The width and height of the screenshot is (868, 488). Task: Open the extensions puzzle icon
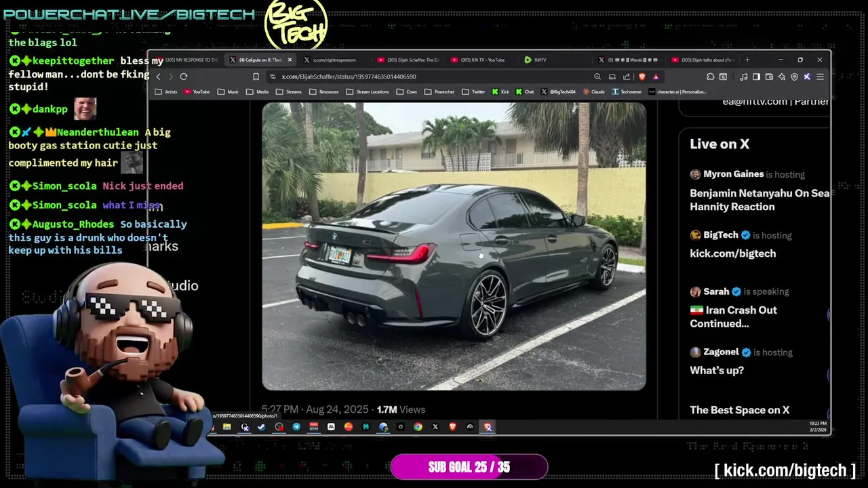pyautogui.click(x=711, y=77)
